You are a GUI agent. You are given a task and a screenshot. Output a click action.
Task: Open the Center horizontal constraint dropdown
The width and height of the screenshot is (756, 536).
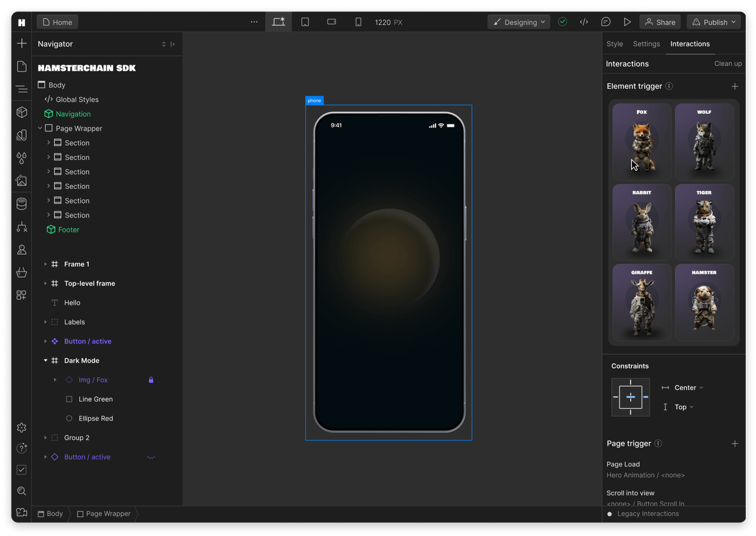688,387
